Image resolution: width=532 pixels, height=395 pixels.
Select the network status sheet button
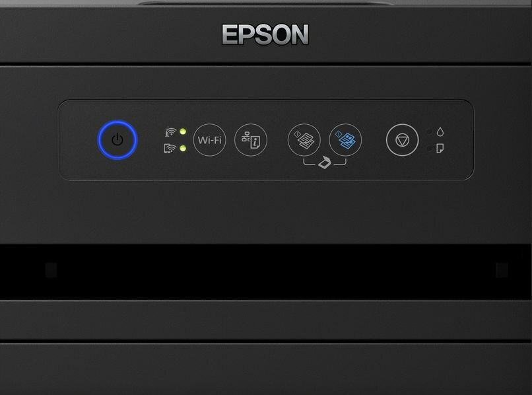click(251, 140)
